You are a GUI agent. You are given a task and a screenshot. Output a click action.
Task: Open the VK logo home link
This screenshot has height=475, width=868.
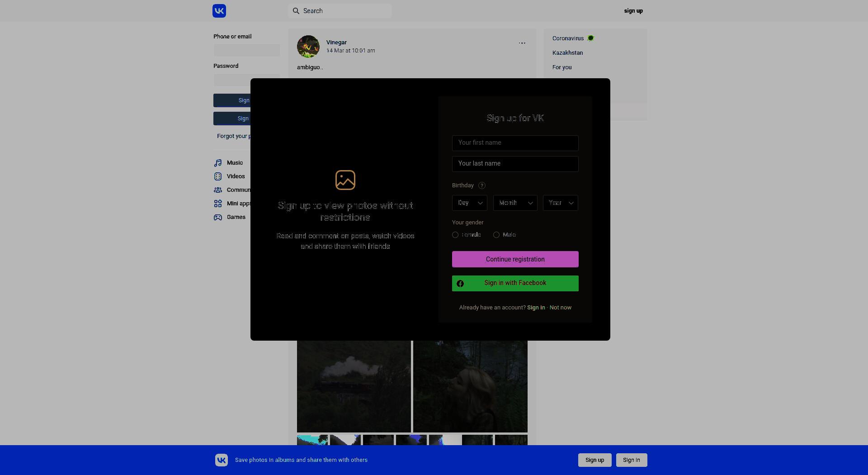[x=219, y=11]
